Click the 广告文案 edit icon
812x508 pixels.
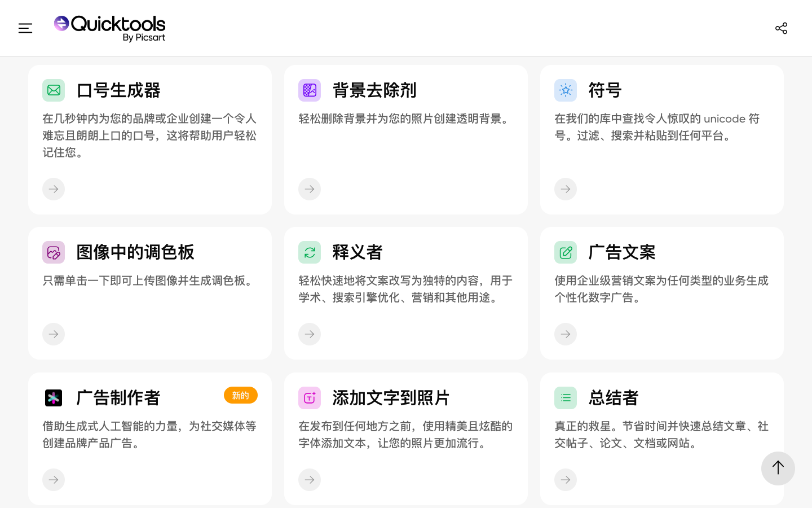click(x=566, y=252)
